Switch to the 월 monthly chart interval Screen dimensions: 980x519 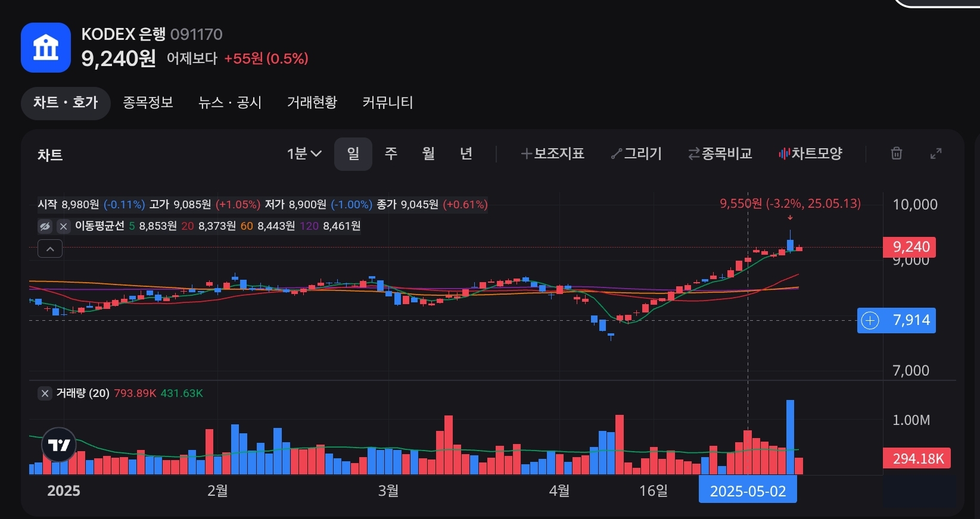[x=428, y=154]
